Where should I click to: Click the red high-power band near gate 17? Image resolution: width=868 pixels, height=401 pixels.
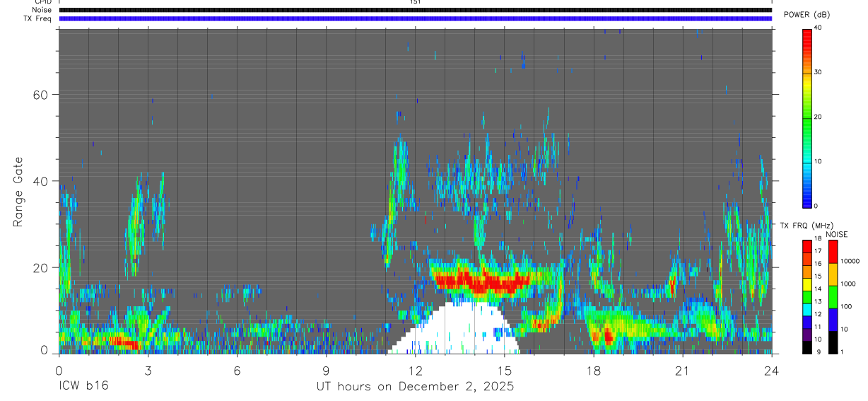482,281
